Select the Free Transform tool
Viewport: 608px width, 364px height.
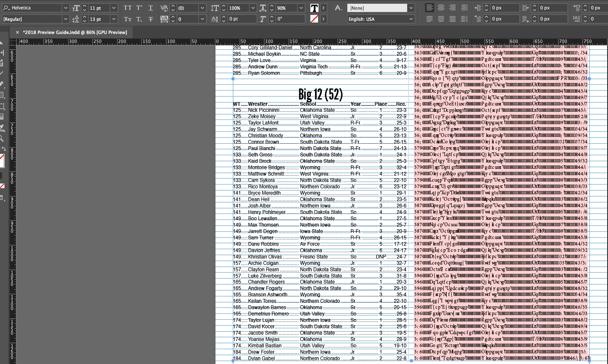point(2,106)
